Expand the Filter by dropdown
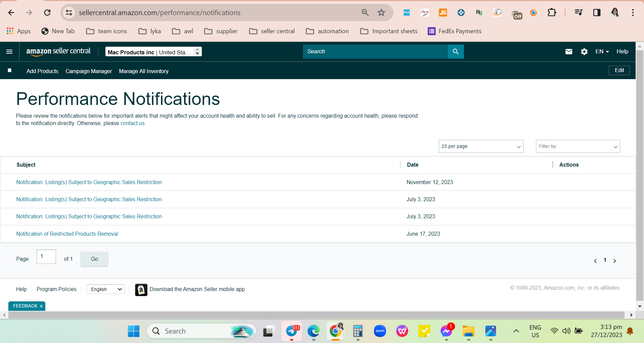This screenshot has height=343, width=644. (x=578, y=147)
